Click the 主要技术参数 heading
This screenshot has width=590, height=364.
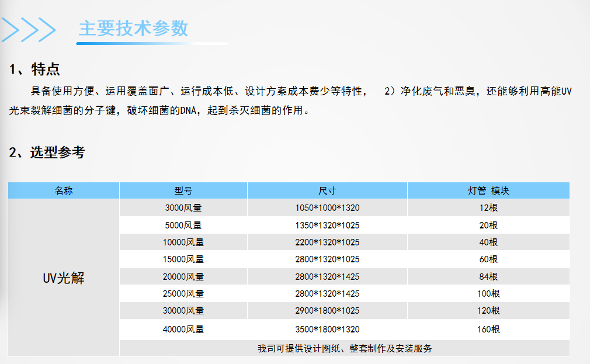pos(133,29)
